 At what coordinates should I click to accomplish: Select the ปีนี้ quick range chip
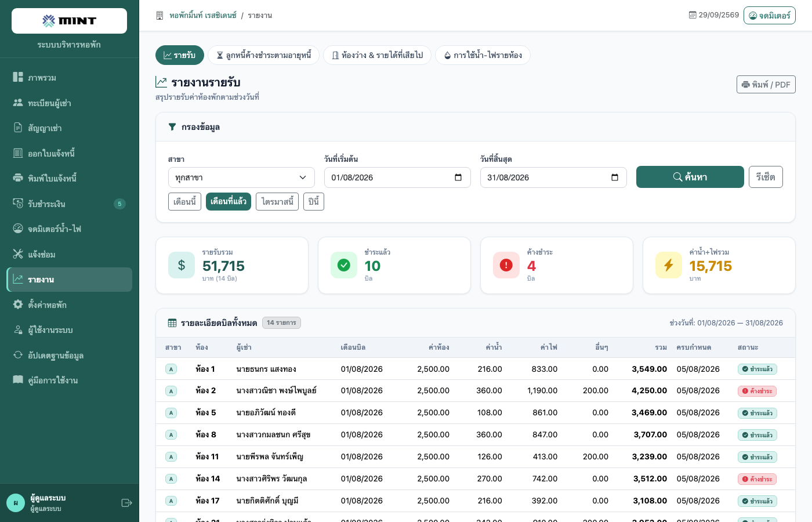(x=314, y=202)
